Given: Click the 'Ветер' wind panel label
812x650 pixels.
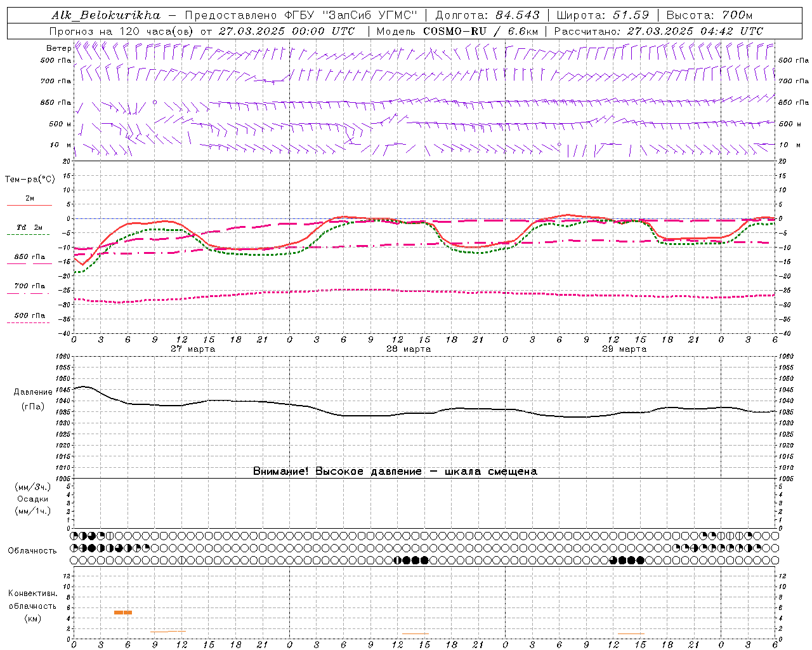Looking at the screenshot, I should coord(58,48).
